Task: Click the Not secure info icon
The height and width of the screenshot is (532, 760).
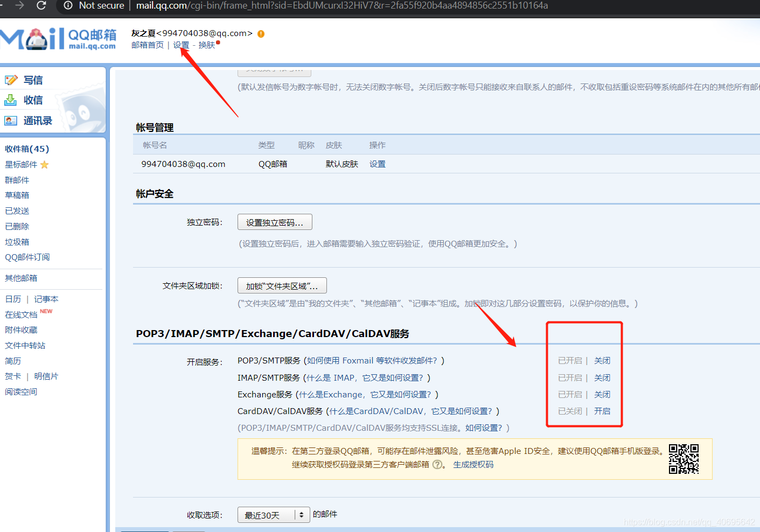Action: 68,5
